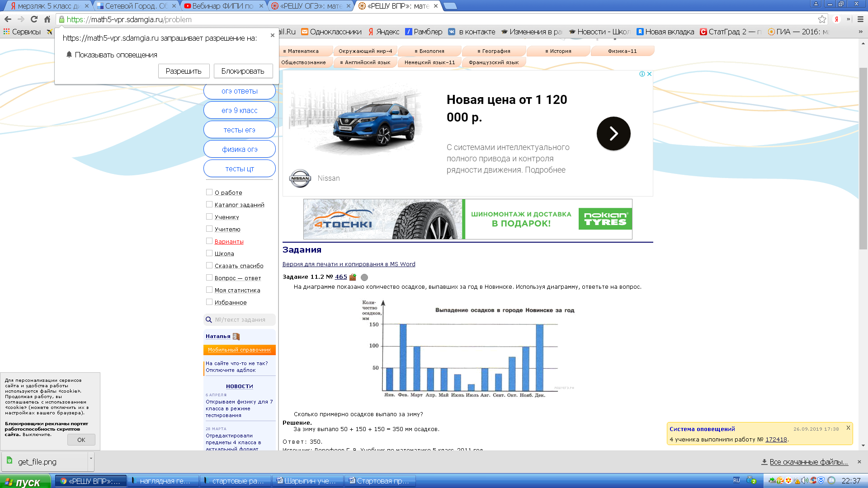868x488 pixels.
Task: Close the notification permission popup
Action: tap(273, 35)
